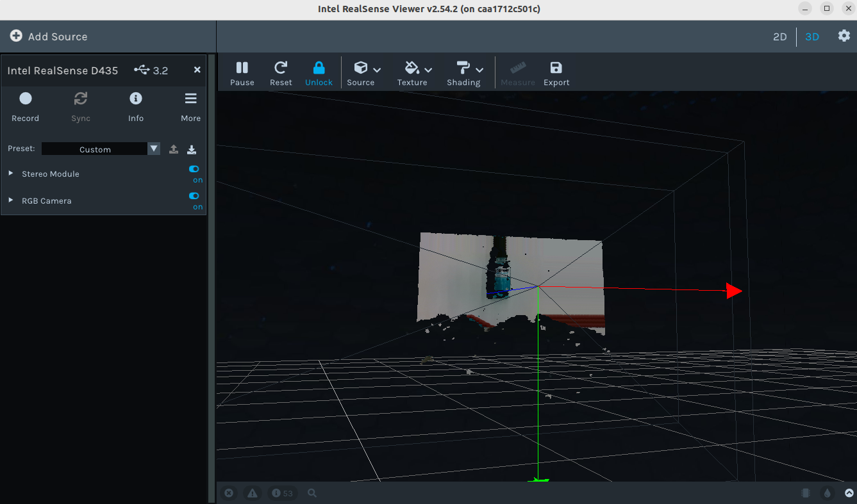Expand the RGB Camera section

[11, 200]
